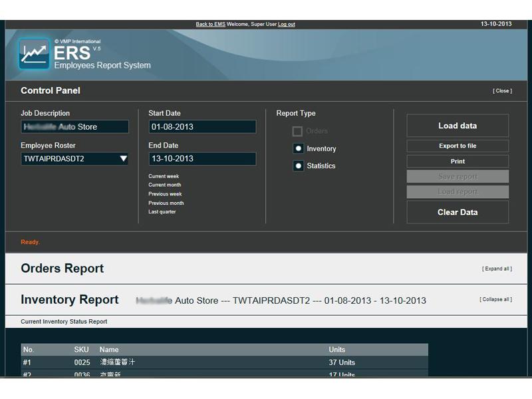This screenshot has height=399, width=532.
Task: Click the Units column header
Action: pyautogui.click(x=336, y=350)
